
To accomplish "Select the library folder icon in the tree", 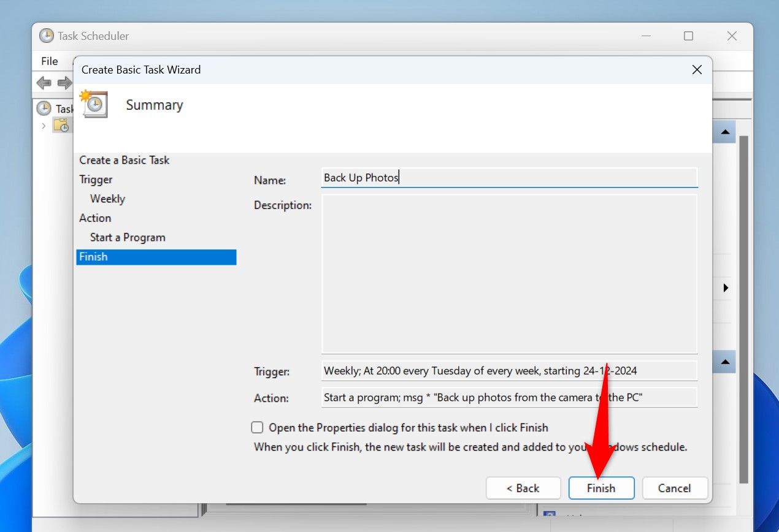I will click(x=61, y=126).
